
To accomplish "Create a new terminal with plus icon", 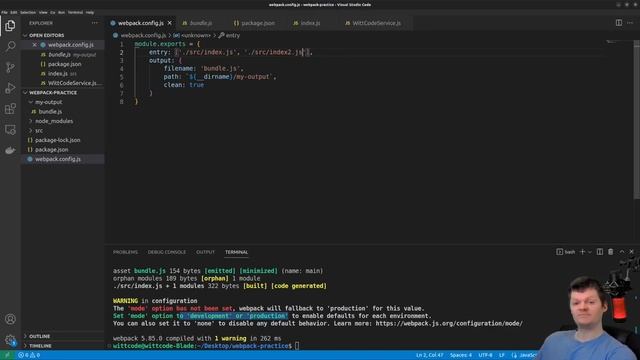I will pos(582,252).
